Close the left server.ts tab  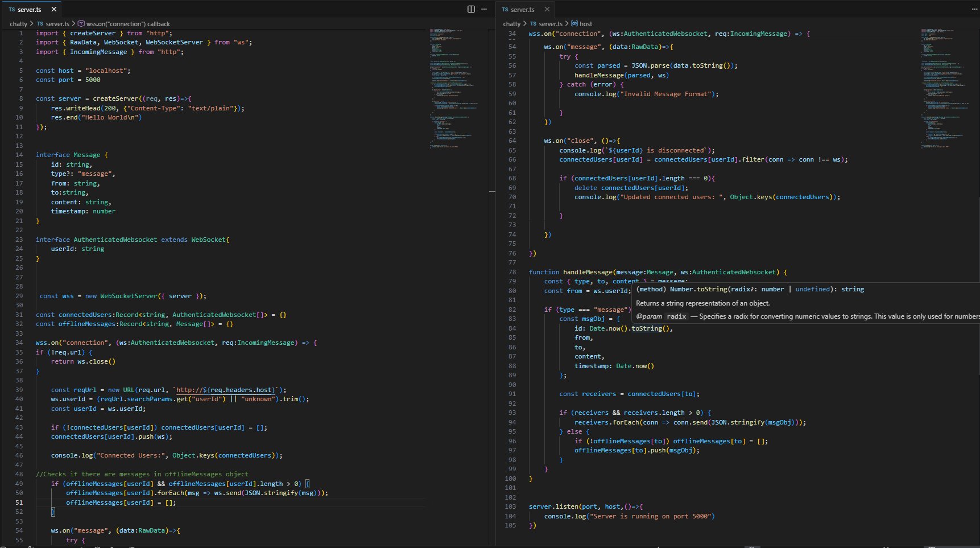(x=54, y=9)
